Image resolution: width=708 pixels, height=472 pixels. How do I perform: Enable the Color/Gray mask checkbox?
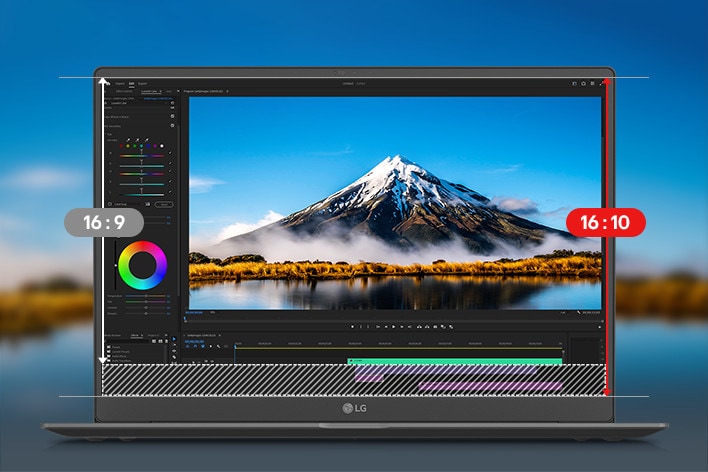pos(110,204)
